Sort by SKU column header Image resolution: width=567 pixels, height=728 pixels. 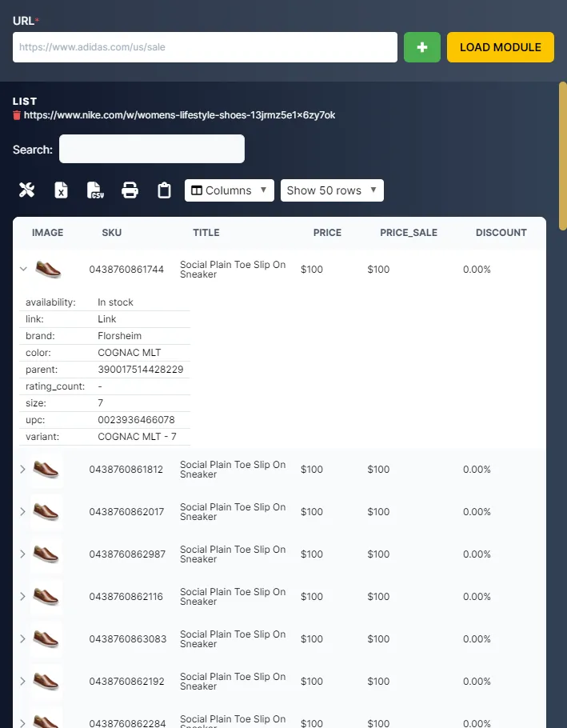pyautogui.click(x=112, y=233)
